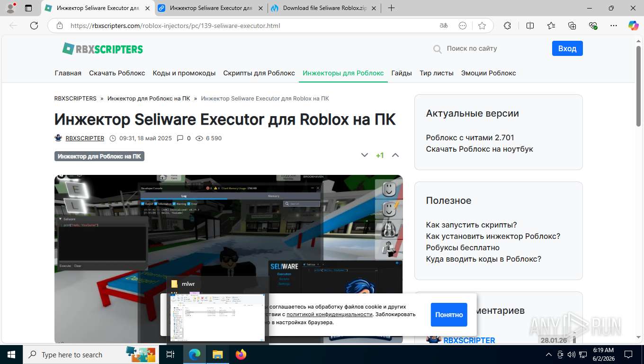Open the Тир листы menu item
Image resolution: width=644 pixels, height=364 pixels.
pyautogui.click(x=437, y=73)
